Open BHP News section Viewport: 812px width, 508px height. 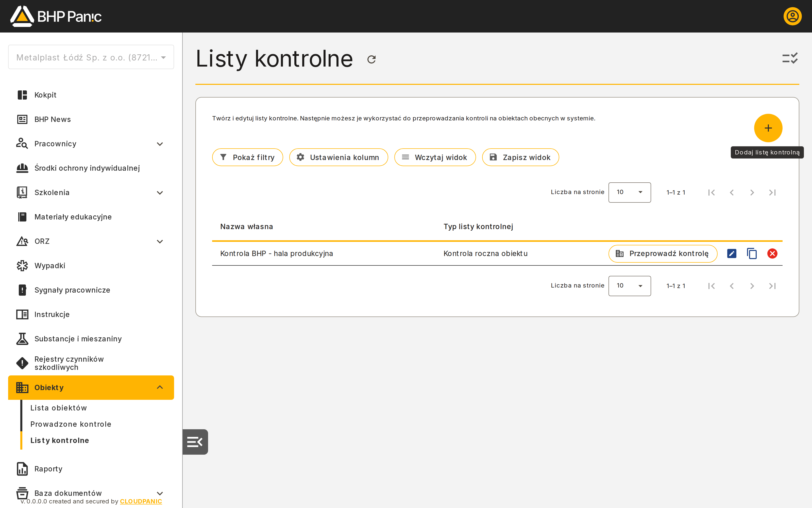pyautogui.click(x=91, y=119)
